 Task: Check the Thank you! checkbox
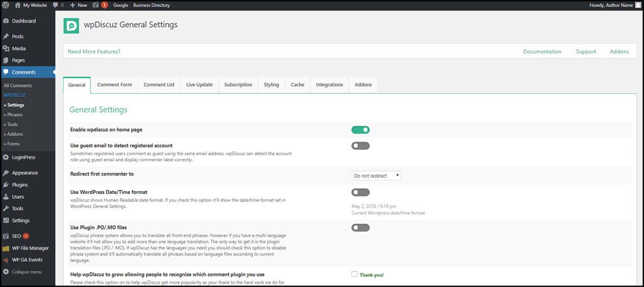tap(354, 274)
